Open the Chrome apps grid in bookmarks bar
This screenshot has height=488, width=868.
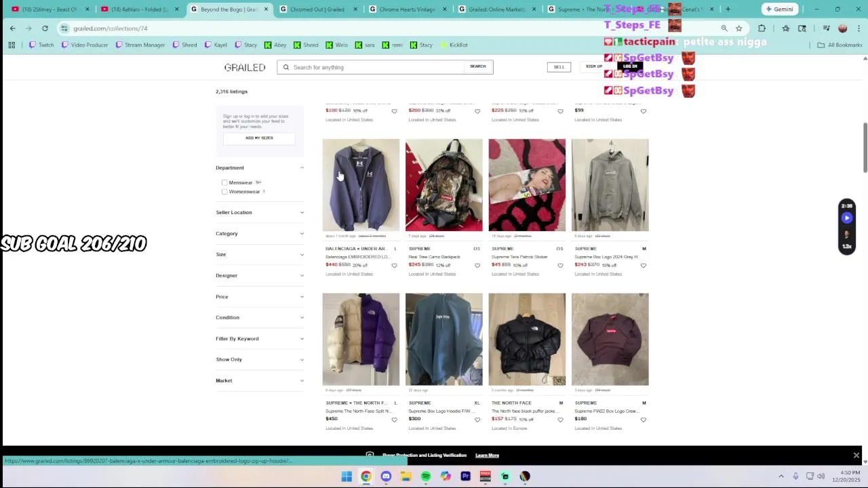[x=12, y=45]
